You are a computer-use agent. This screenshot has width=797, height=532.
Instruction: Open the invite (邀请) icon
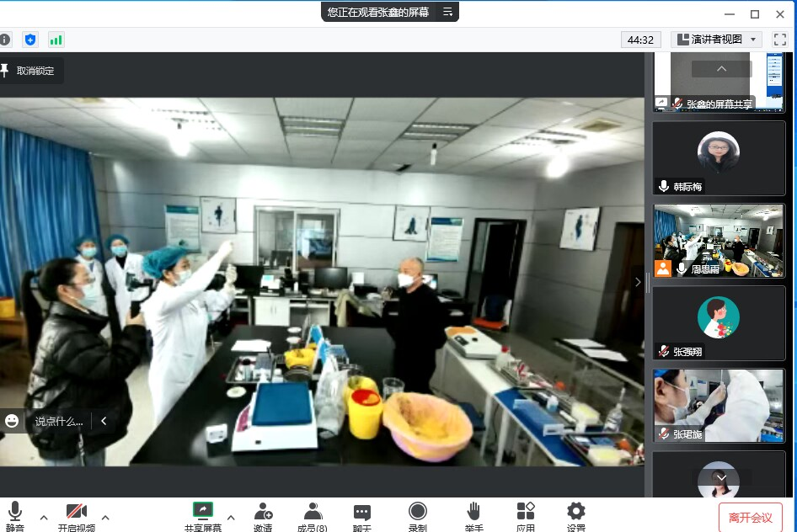click(263, 511)
